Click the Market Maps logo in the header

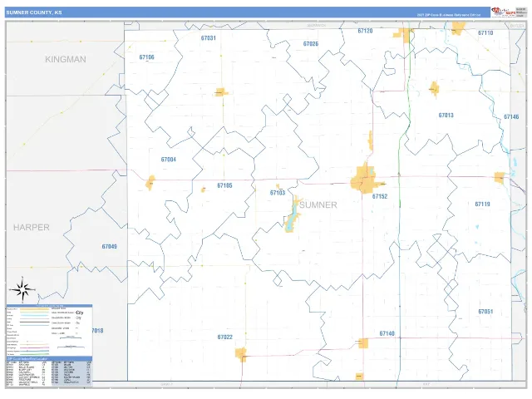(x=503, y=12)
